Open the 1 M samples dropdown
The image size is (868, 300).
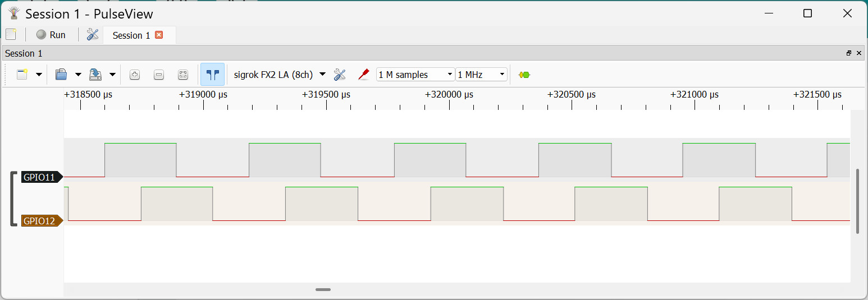pyautogui.click(x=415, y=75)
